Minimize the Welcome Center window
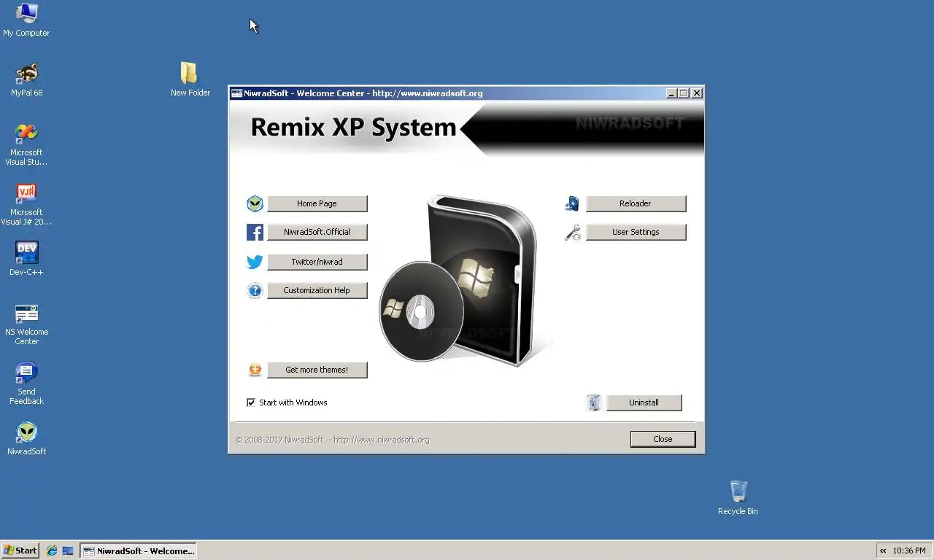Viewport: 934px width, 560px height. (671, 93)
